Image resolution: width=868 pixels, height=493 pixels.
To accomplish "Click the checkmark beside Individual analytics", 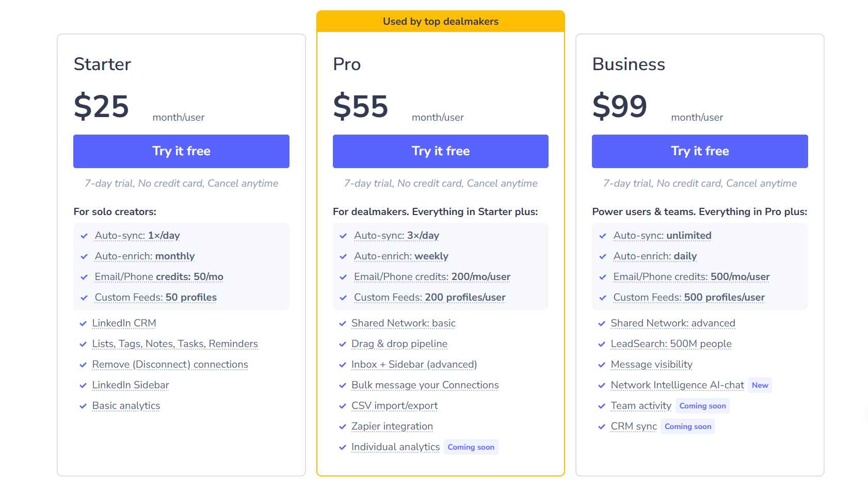I will tap(343, 447).
